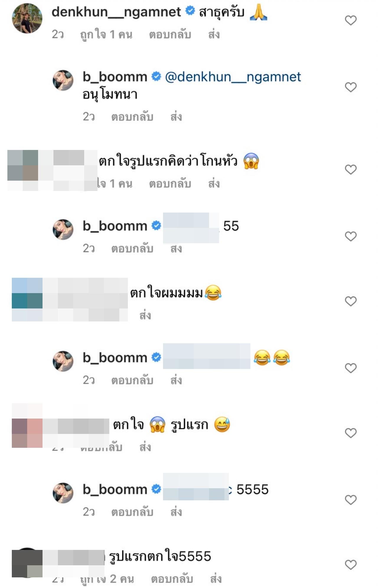The image size is (378, 588).
Task: View ถูกใจ 2 คน likes on last comment
Action: [x=107, y=579]
